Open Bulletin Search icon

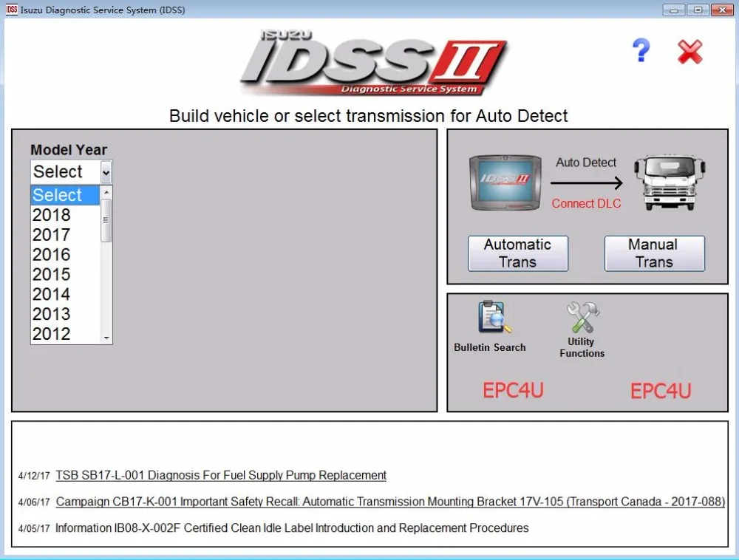(x=494, y=317)
